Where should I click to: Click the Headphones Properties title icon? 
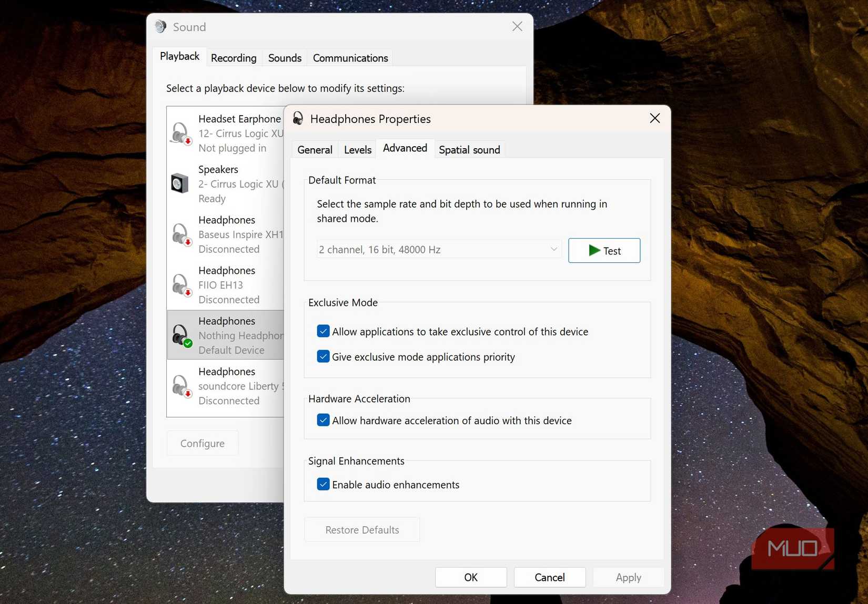click(x=298, y=118)
